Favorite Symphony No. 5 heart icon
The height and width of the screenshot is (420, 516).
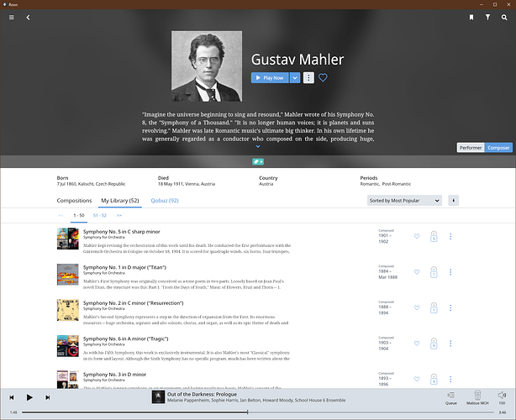point(417,236)
